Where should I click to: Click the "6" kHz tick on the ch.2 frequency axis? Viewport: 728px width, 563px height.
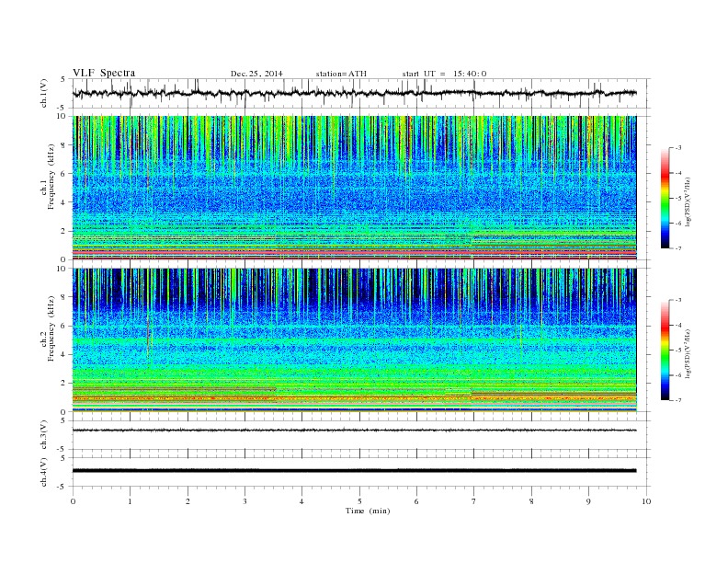[63, 326]
